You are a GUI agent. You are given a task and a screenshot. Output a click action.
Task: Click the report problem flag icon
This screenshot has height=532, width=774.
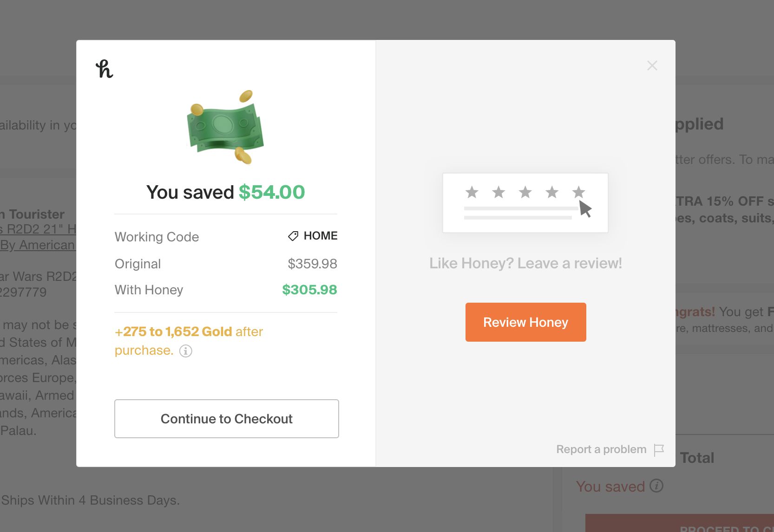coord(659,450)
